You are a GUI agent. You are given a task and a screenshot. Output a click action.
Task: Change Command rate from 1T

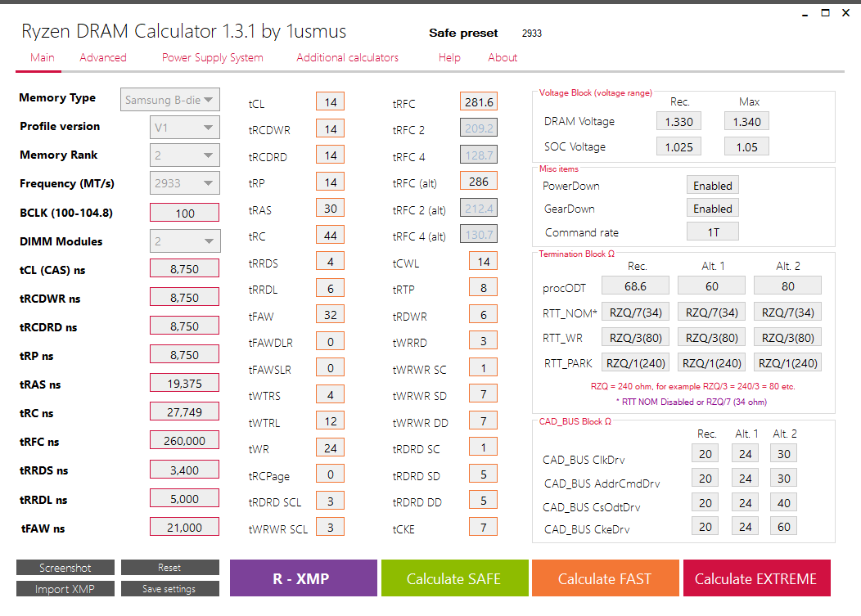pyautogui.click(x=712, y=232)
